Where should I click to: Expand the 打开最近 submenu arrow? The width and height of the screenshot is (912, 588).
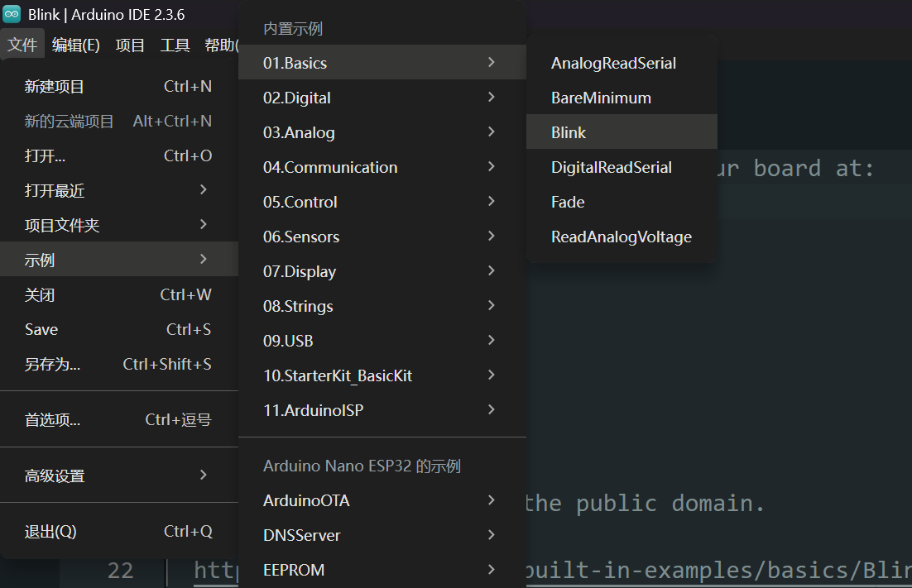[x=204, y=190]
